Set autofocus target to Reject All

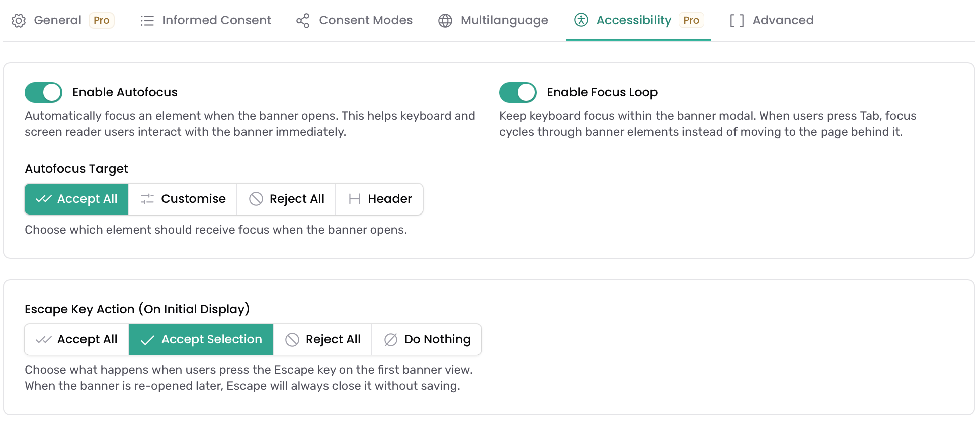(286, 199)
